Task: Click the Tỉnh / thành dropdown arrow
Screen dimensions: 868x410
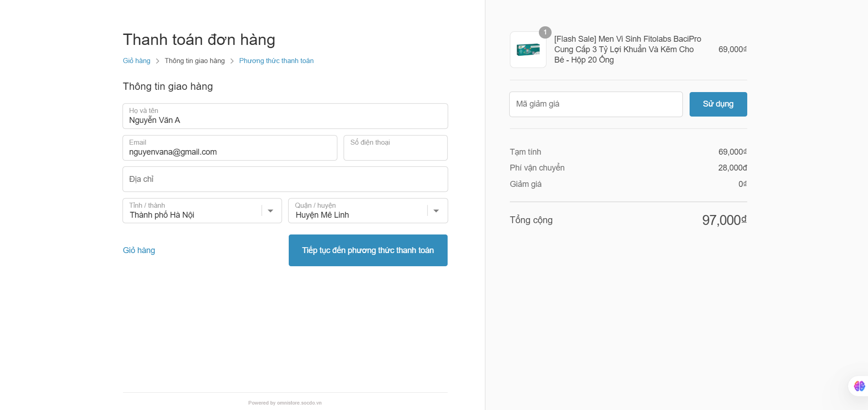Action: click(x=271, y=211)
